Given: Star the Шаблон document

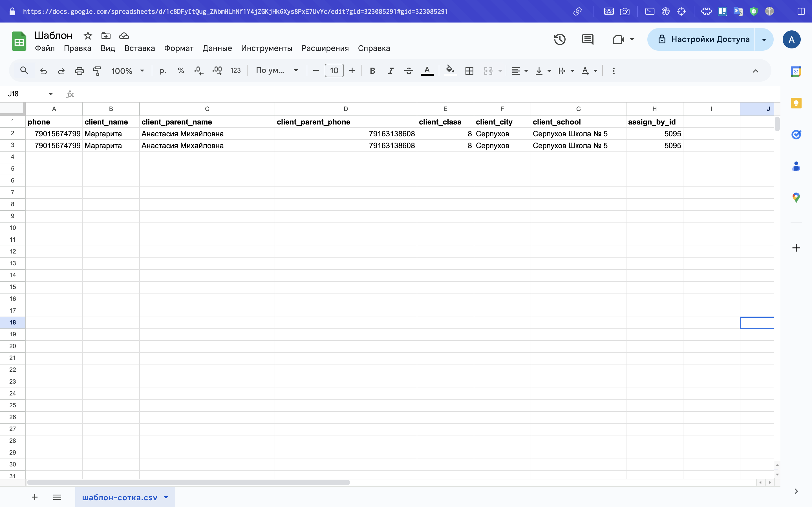Looking at the screenshot, I should click(x=88, y=35).
